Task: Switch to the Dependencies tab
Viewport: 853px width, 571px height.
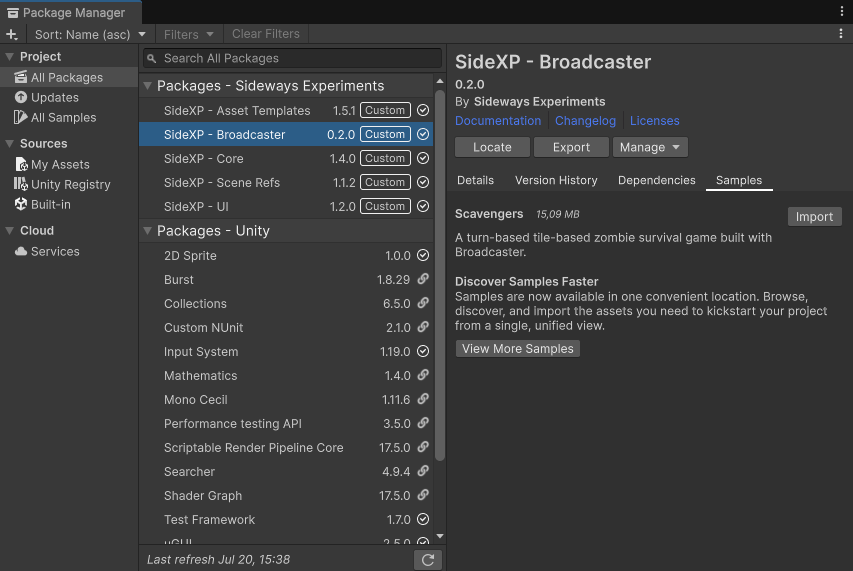Action: pos(657,180)
